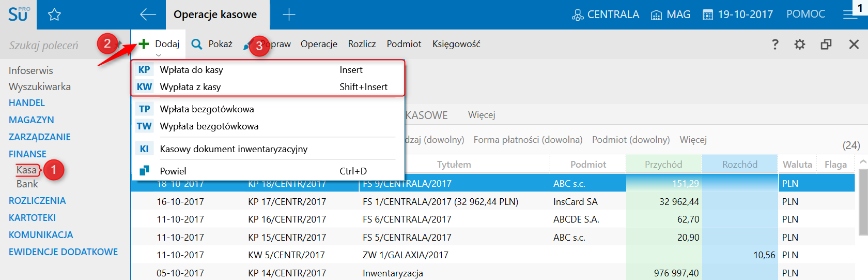
Task: Choose Kasowy dokument inwentaryzacyjny
Action: coord(234,149)
